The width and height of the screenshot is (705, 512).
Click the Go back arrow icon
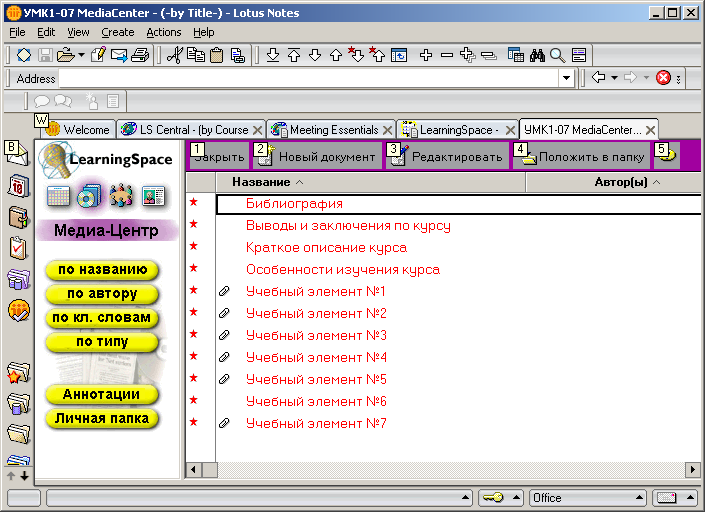click(x=598, y=77)
